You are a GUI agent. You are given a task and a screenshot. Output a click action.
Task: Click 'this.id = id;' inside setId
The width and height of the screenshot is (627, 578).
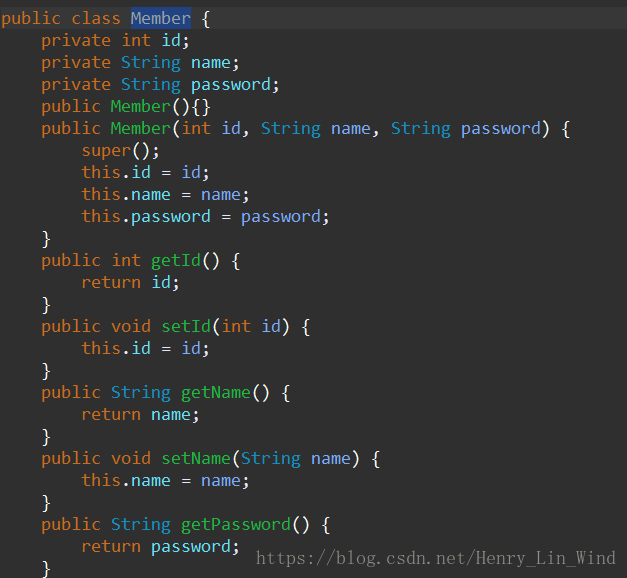(146, 349)
